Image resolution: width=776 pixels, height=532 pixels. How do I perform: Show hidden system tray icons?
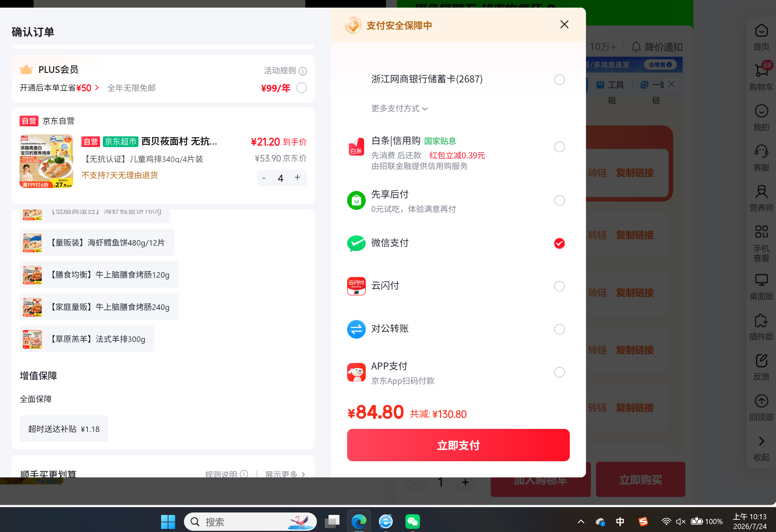[x=581, y=522]
